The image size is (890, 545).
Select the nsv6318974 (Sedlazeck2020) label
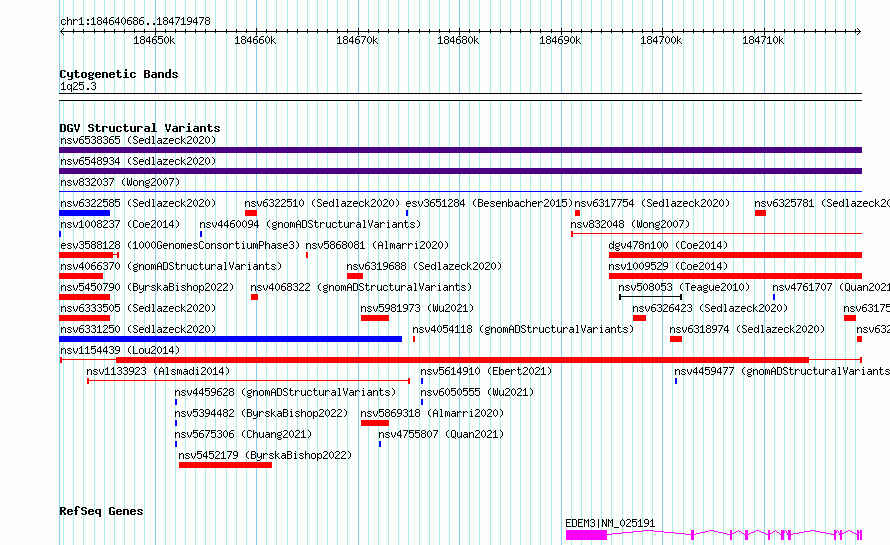pos(747,329)
